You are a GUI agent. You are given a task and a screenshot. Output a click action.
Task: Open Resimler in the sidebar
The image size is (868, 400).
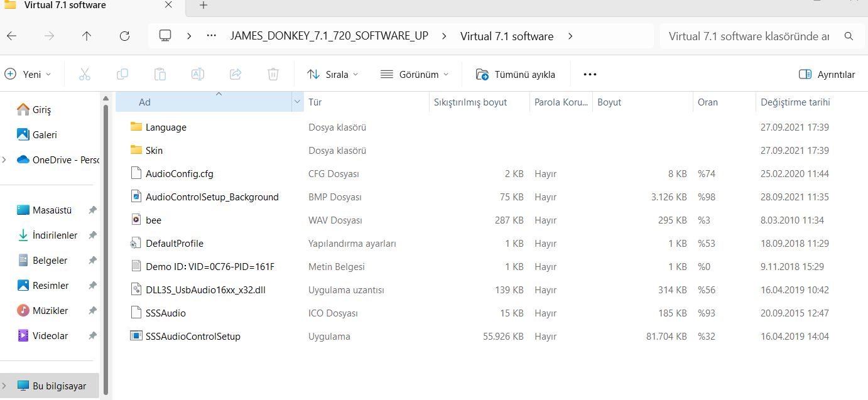pos(50,285)
